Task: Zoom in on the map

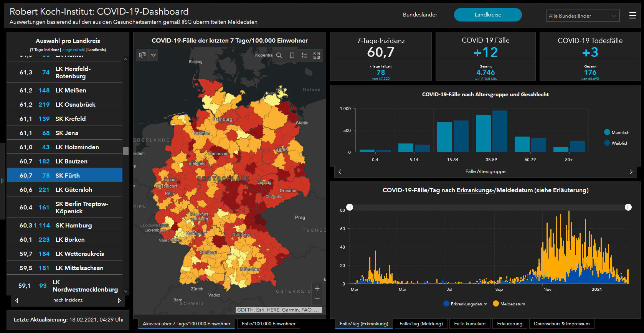Action: (x=317, y=288)
